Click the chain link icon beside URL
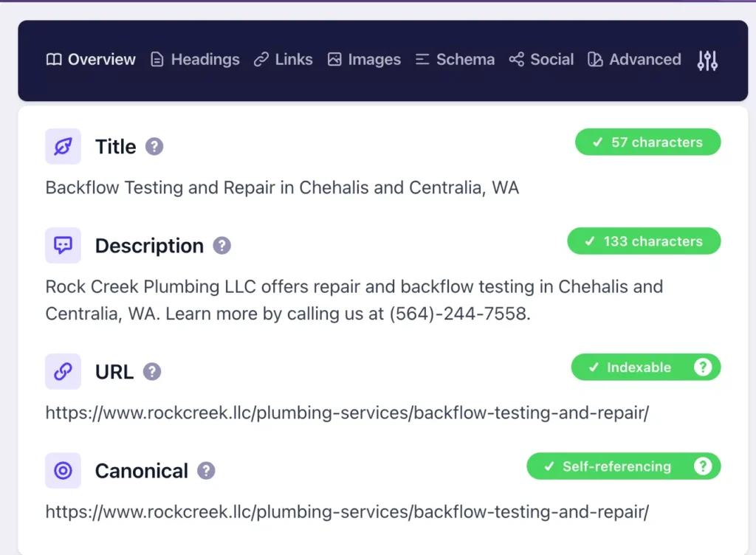This screenshot has height=555, width=756. (63, 371)
